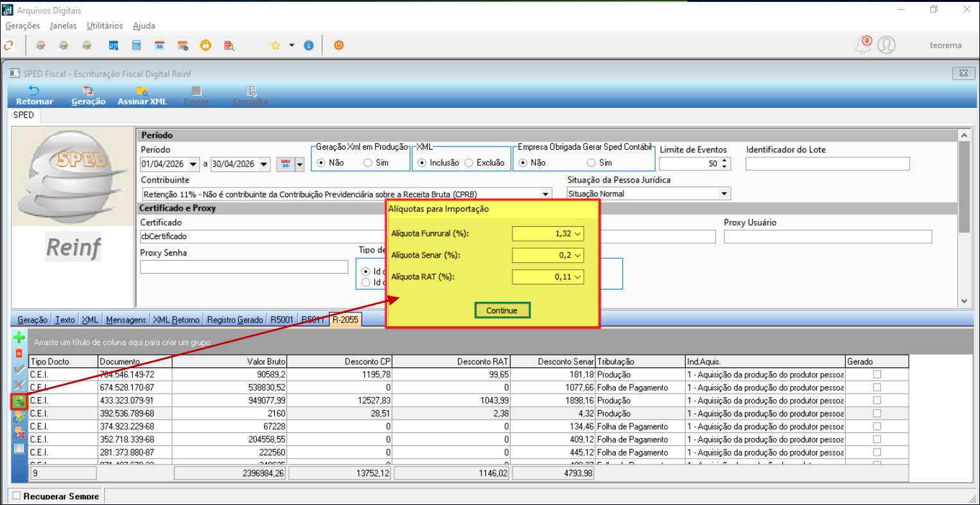
Task: Select Não for Empresa Obrigada Gerar Sped Contábil
Action: (523, 163)
